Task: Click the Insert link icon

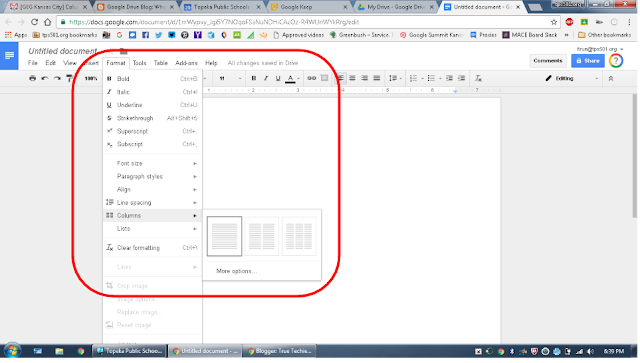Action: click(312, 78)
